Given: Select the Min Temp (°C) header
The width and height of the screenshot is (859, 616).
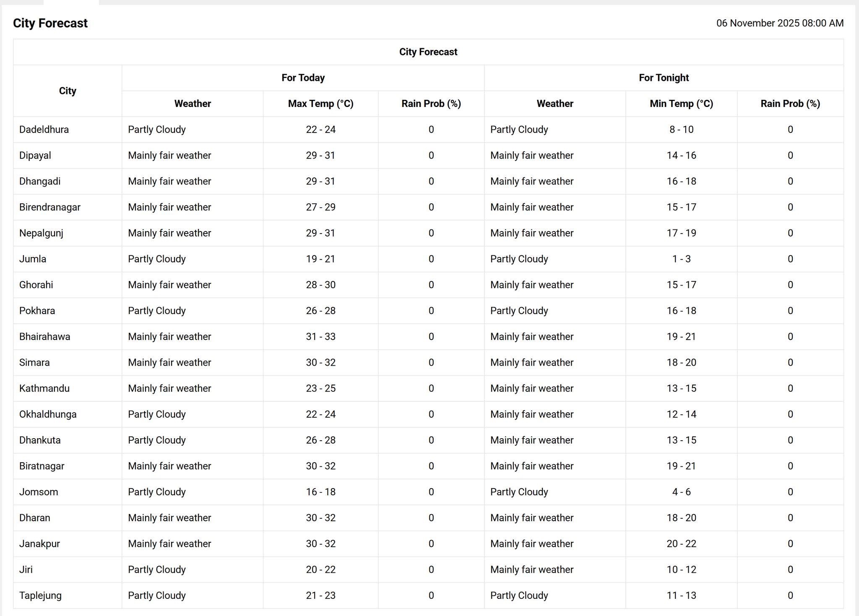Looking at the screenshot, I should (x=681, y=104).
